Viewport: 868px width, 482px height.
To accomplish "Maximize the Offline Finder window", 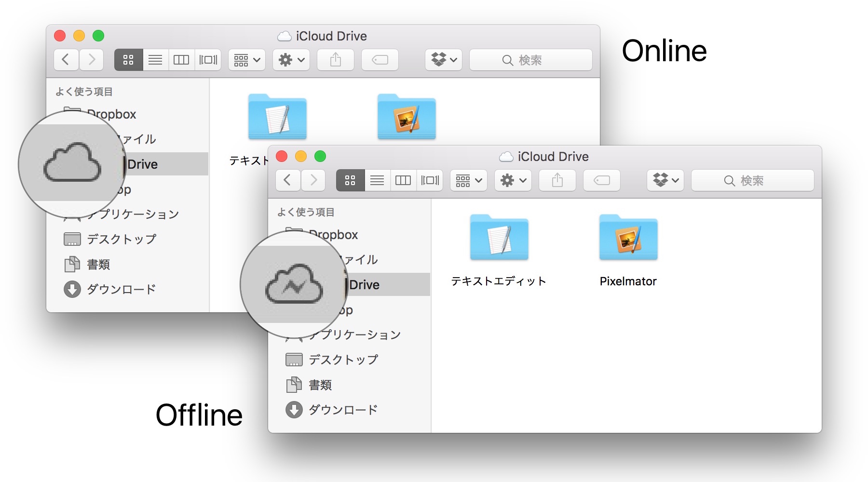I will tap(320, 156).
